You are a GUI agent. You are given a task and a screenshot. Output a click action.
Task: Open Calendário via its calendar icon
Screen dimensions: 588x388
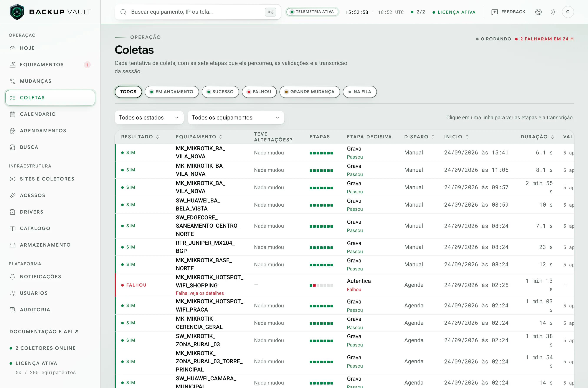coord(13,114)
